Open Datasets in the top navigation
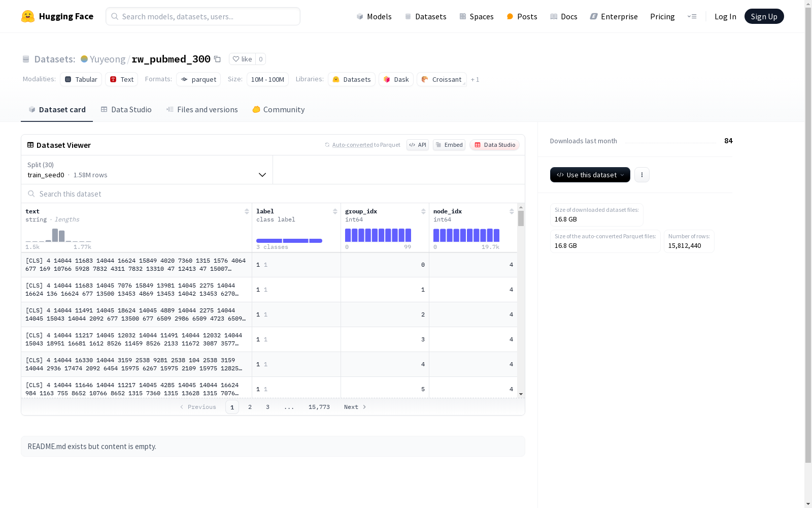 tap(425, 16)
